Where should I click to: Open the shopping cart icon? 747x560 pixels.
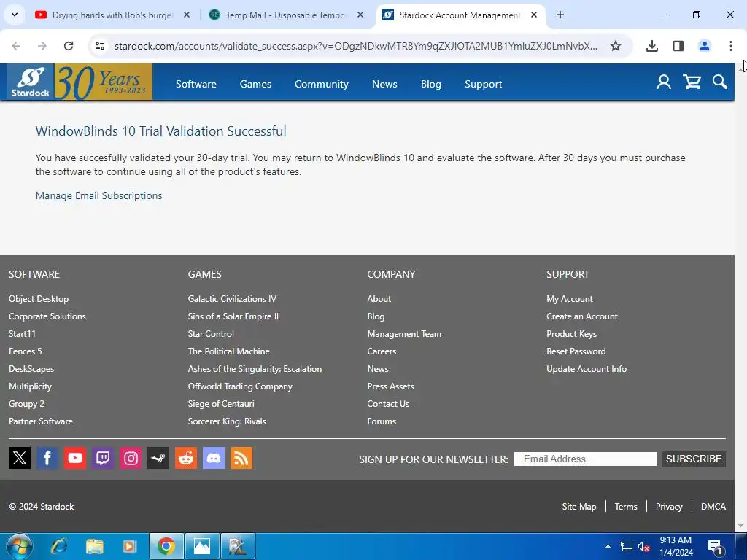(x=692, y=82)
